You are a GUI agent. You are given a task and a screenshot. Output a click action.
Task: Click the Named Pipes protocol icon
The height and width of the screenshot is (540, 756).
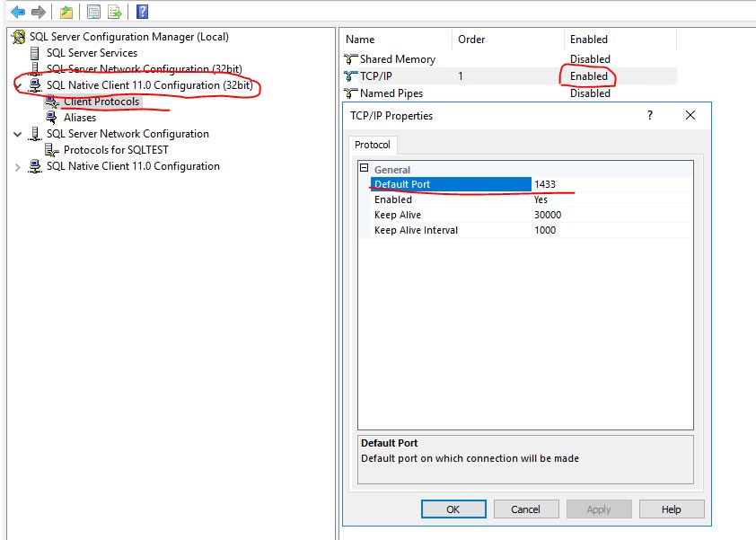[350, 93]
